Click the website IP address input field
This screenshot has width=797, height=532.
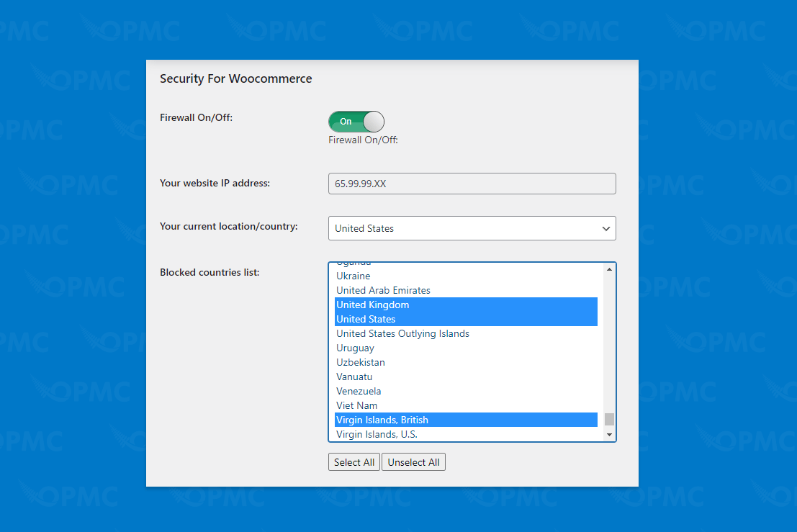(472, 184)
